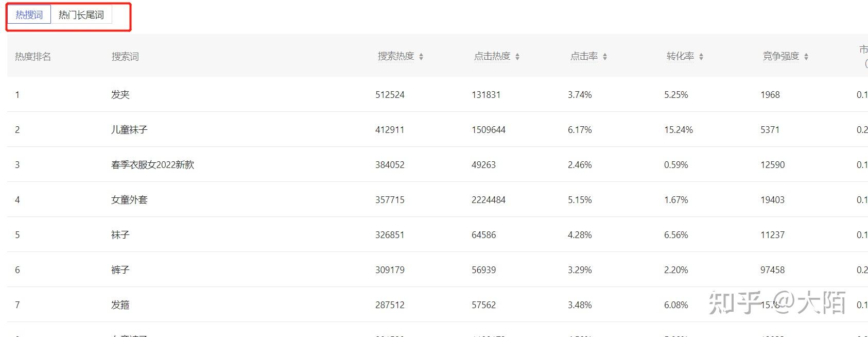Image resolution: width=868 pixels, height=337 pixels.
Task: Click the 竞争强度 column header label
Action: coord(780,56)
